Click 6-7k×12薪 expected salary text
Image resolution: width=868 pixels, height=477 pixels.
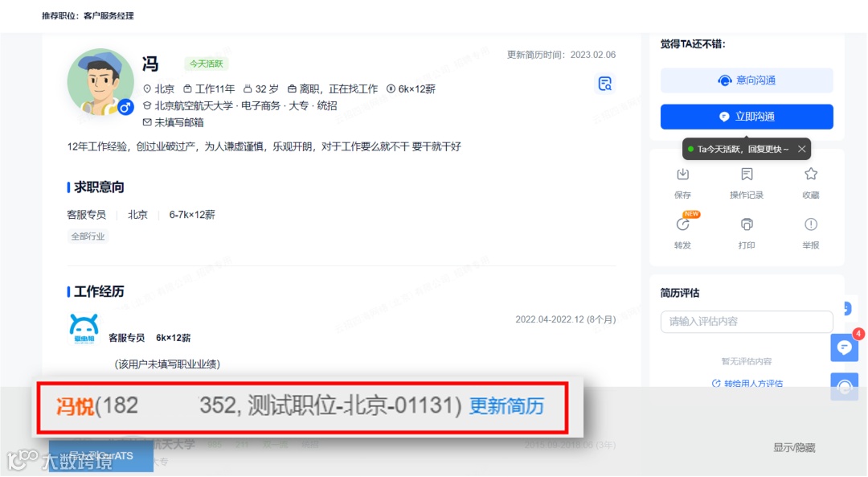click(192, 215)
